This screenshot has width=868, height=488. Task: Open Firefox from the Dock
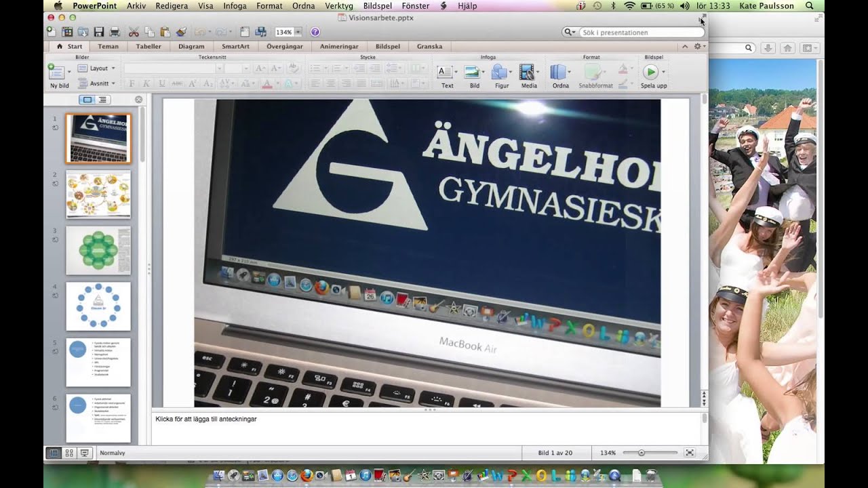307,476
